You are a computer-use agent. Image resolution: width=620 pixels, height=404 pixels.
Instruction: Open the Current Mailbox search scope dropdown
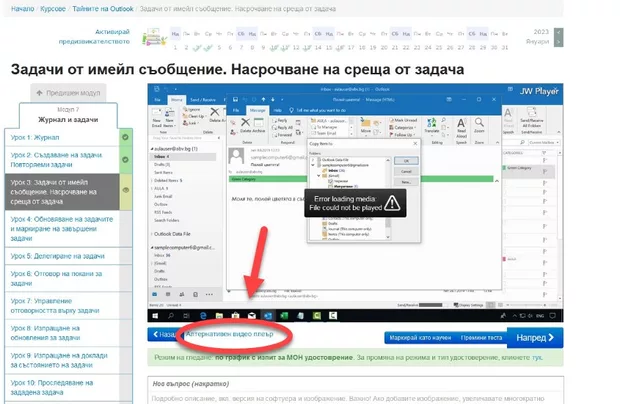coord(544,142)
